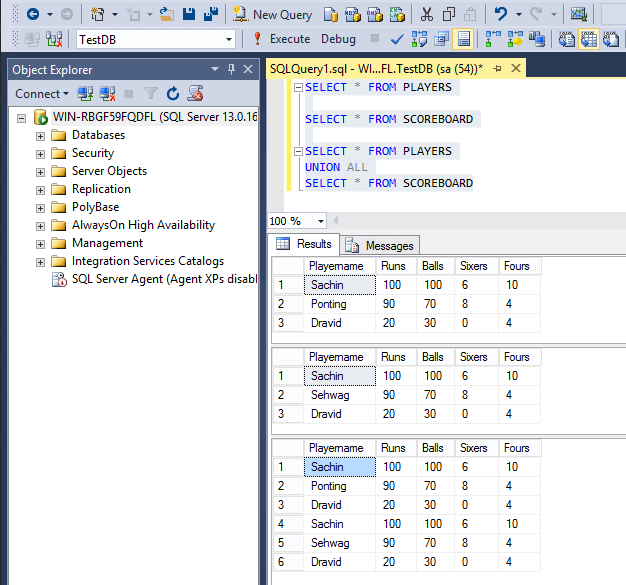Collapse the first SELECT statement outline
626x585 pixels.
click(x=298, y=87)
